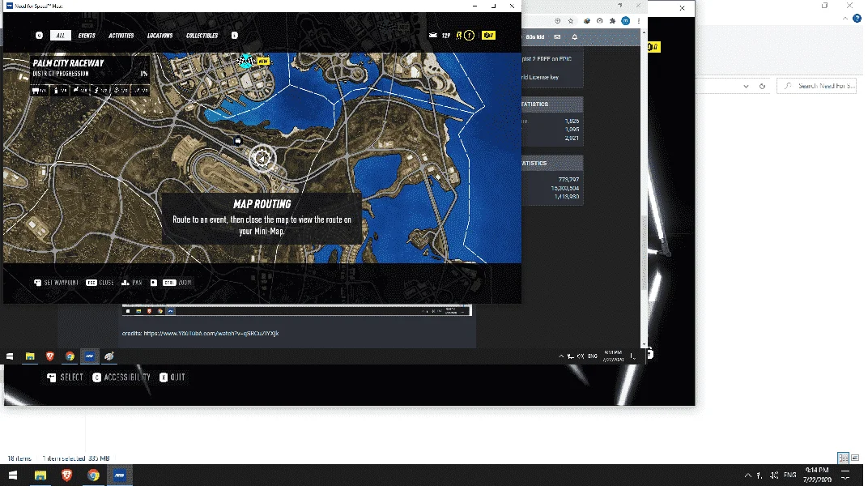Open the Chrome profile avatar
The image size is (868, 486).
626,21
